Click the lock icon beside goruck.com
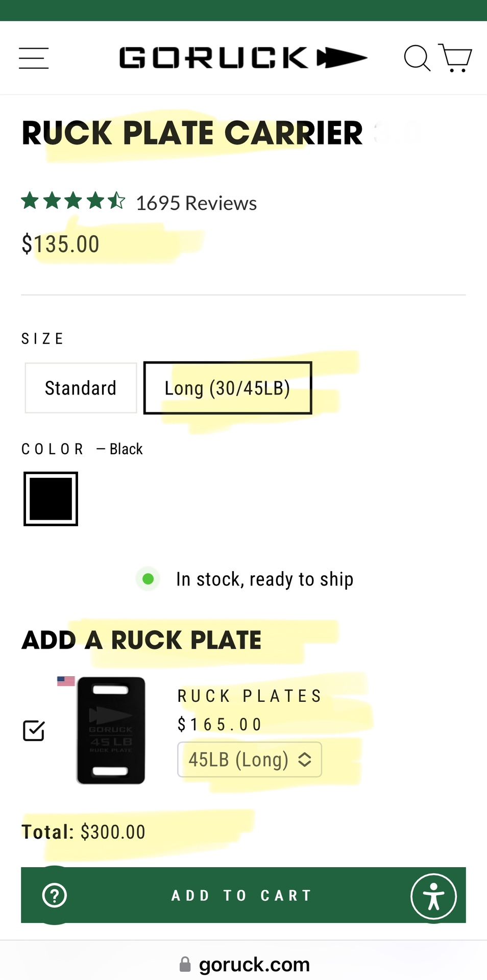This screenshot has height=980, width=487. click(x=185, y=965)
